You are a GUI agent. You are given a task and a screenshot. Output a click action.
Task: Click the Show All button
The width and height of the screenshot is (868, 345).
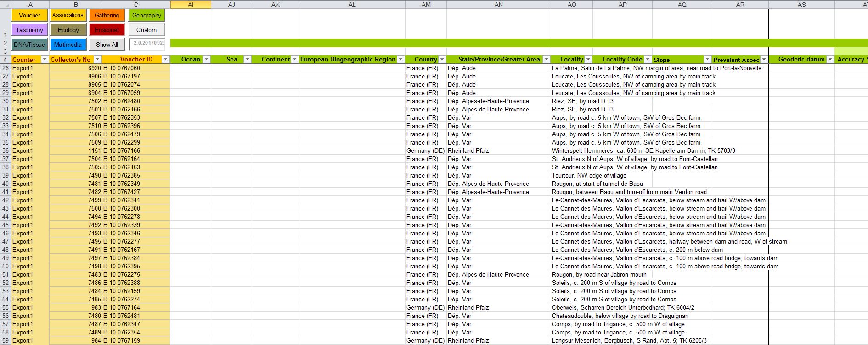107,45
